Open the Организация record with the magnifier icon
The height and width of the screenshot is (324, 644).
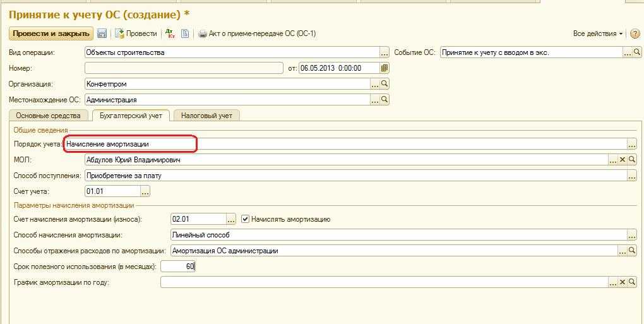385,83
